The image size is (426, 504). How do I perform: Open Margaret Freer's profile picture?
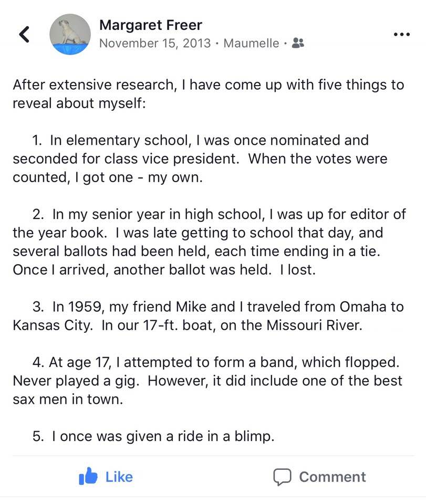[70, 35]
